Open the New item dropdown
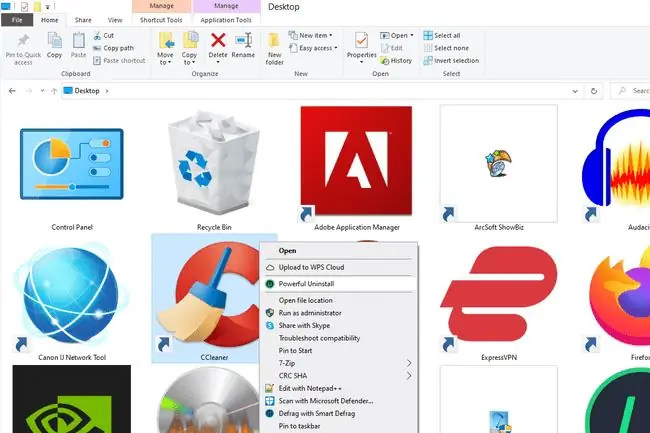Screen dimensions: 650x433 pos(310,35)
